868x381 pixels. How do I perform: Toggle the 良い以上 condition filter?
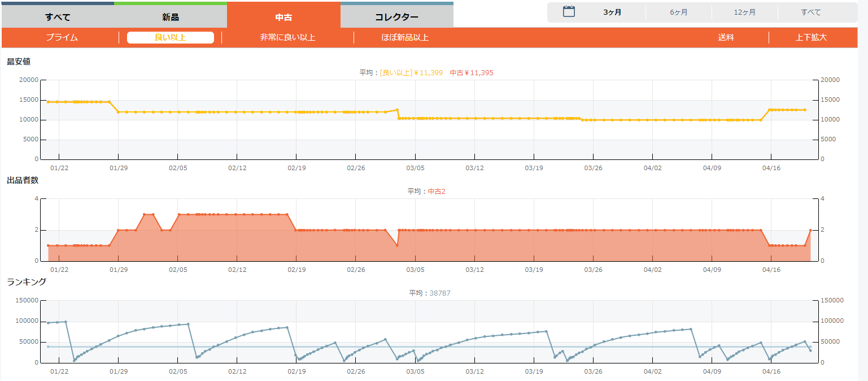pos(170,38)
